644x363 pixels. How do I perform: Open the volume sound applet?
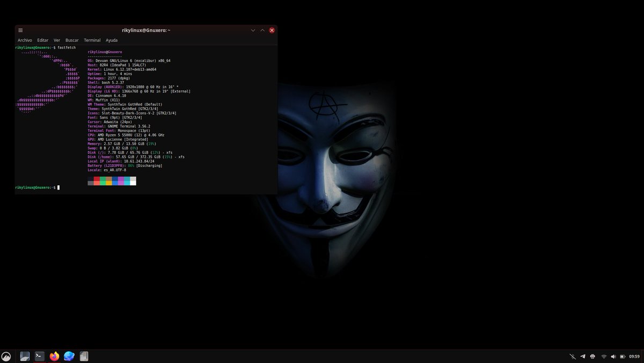click(613, 357)
